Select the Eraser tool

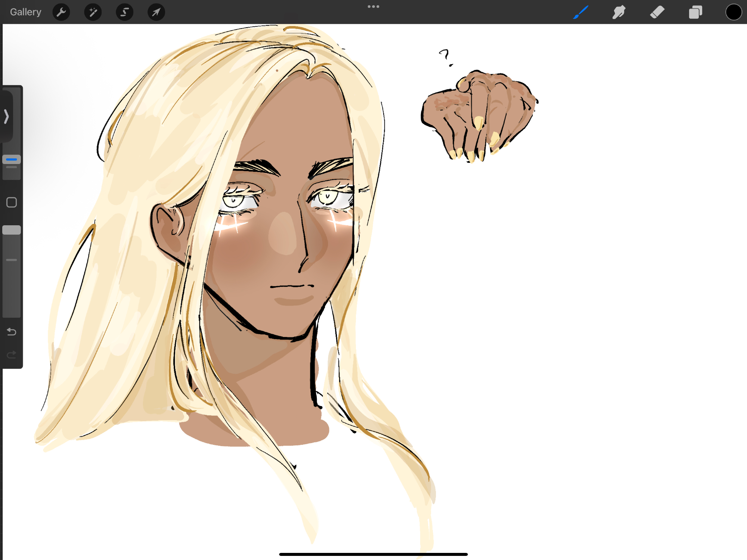[657, 12]
